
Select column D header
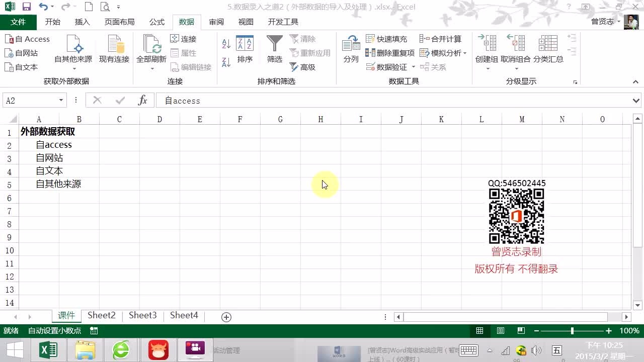(159, 119)
